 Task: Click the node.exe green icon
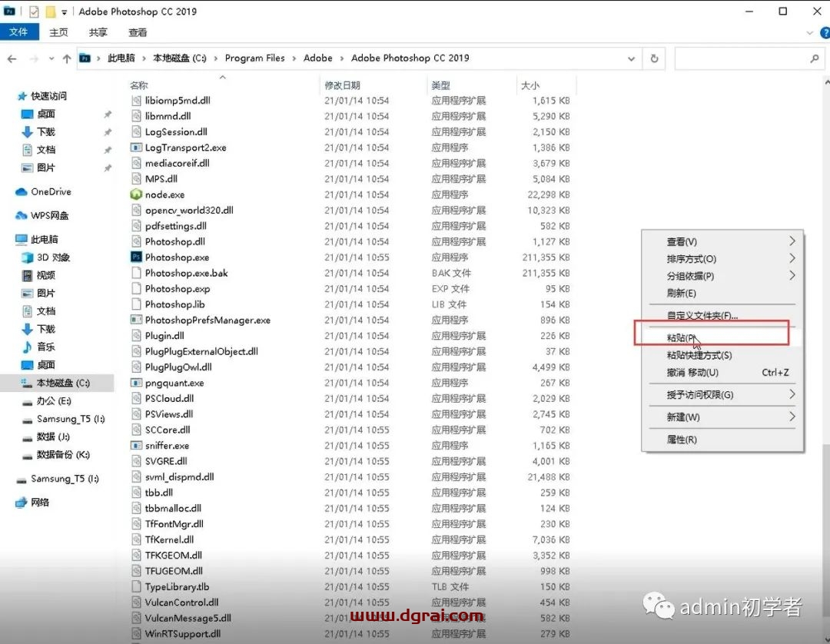point(136,194)
